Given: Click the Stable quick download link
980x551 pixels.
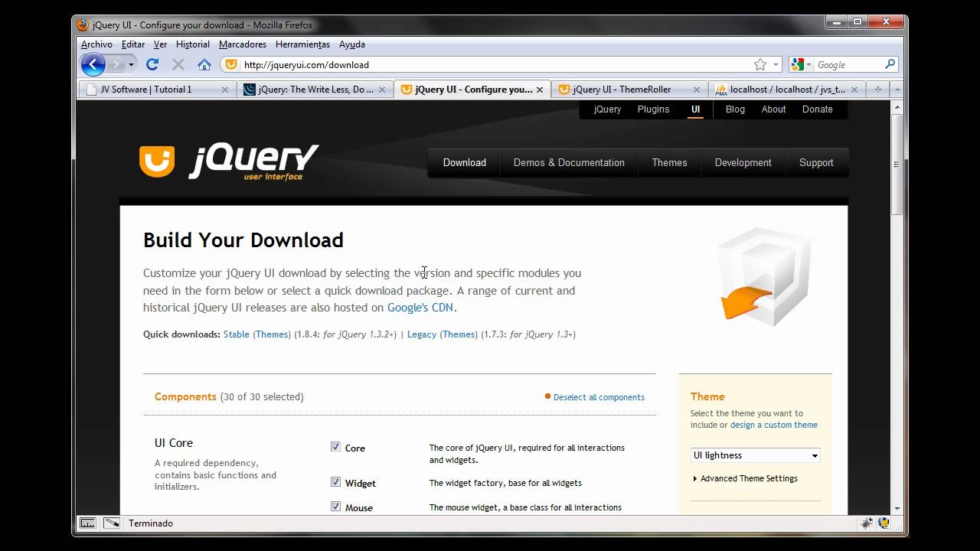Looking at the screenshot, I should click(237, 334).
